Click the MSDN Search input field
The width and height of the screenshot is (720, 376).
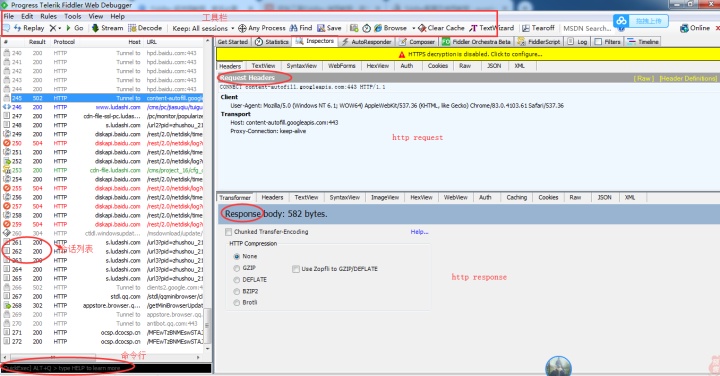587,28
